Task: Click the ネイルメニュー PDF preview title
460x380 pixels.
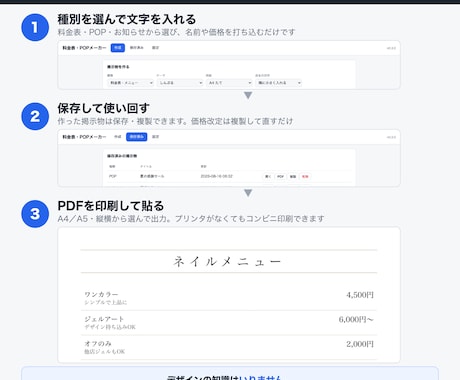Action: [x=228, y=262]
